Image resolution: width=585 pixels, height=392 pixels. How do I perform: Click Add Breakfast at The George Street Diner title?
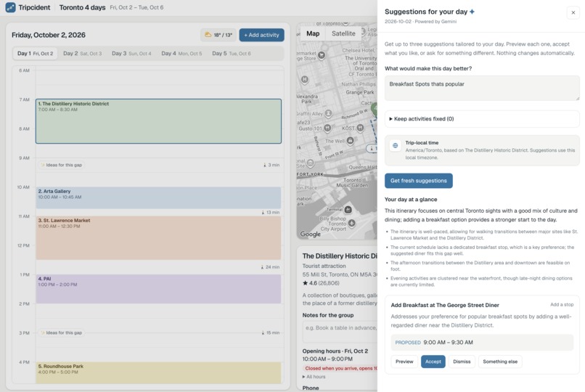tap(445, 305)
